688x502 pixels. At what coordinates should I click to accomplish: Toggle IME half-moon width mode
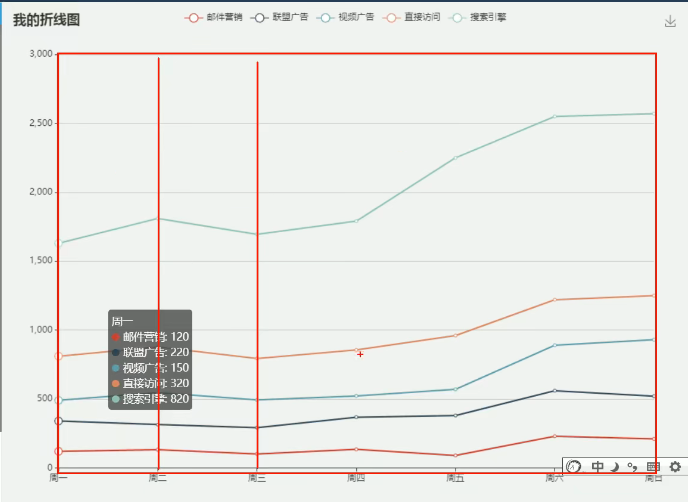(x=614, y=467)
